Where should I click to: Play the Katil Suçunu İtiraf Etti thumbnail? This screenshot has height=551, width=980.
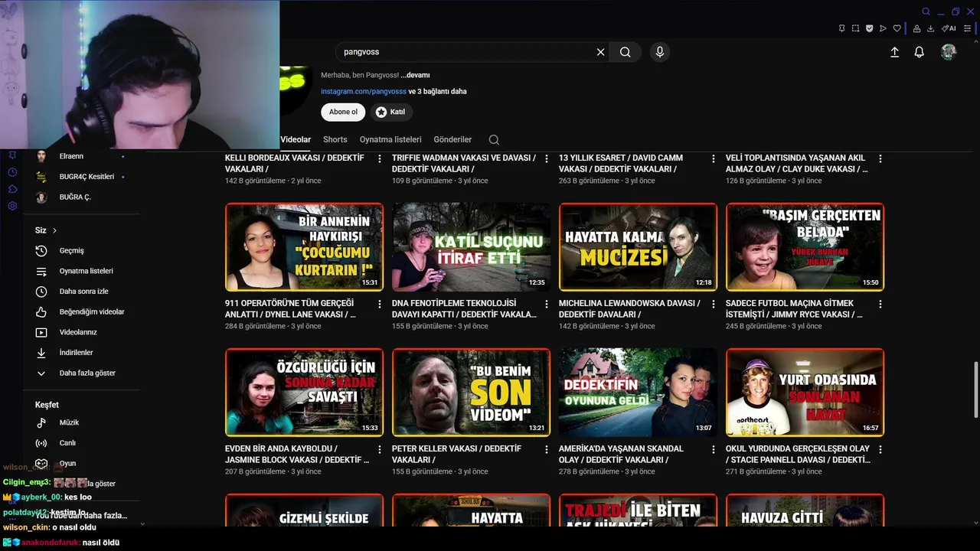click(471, 246)
